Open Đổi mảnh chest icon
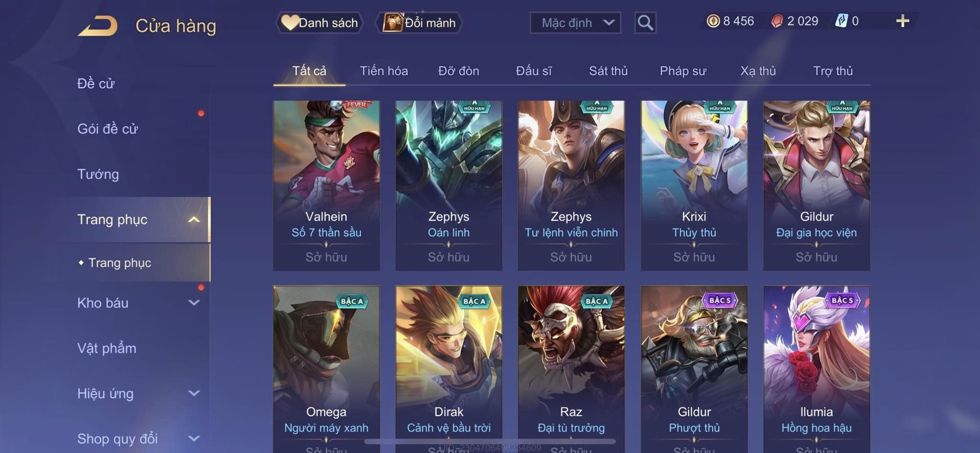Image resolution: width=980 pixels, height=453 pixels. click(x=393, y=23)
